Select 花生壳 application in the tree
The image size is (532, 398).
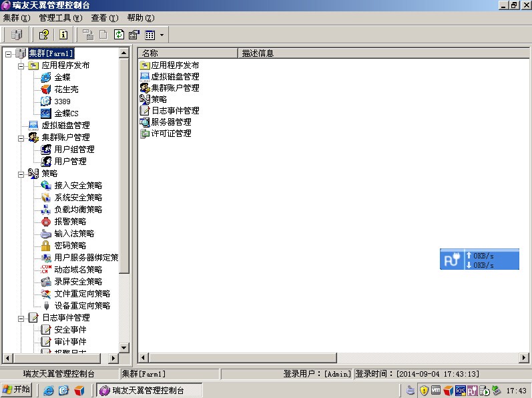click(67, 89)
